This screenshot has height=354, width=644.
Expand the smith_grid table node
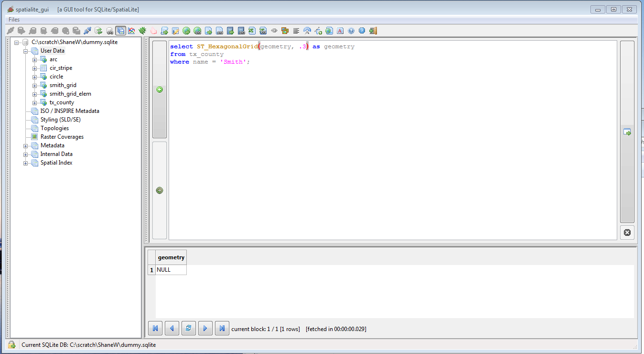35,85
